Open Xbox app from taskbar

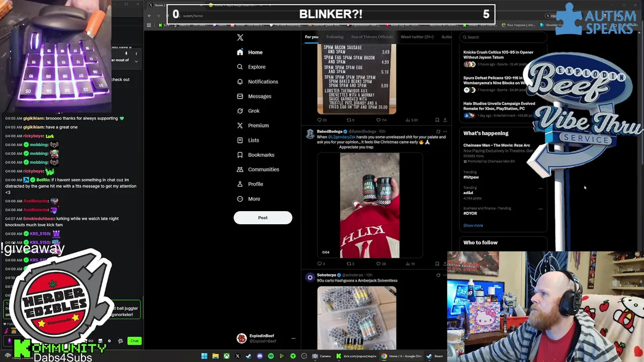click(226, 356)
